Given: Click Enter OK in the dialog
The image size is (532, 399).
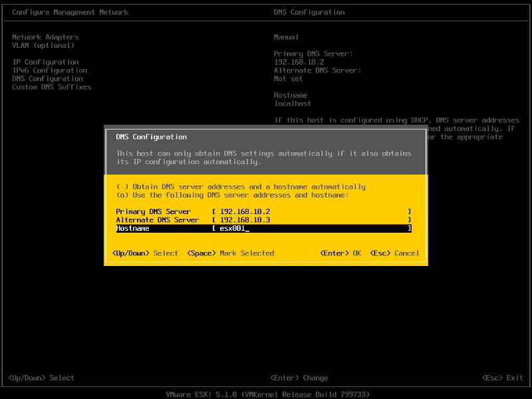Looking at the screenshot, I should point(340,253).
